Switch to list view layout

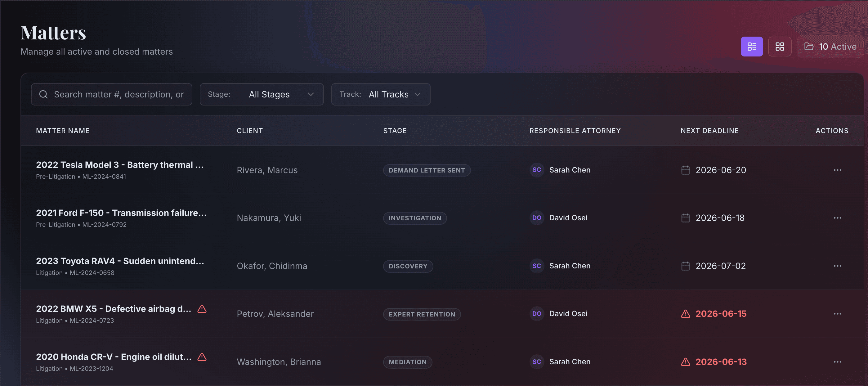tap(751, 47)
